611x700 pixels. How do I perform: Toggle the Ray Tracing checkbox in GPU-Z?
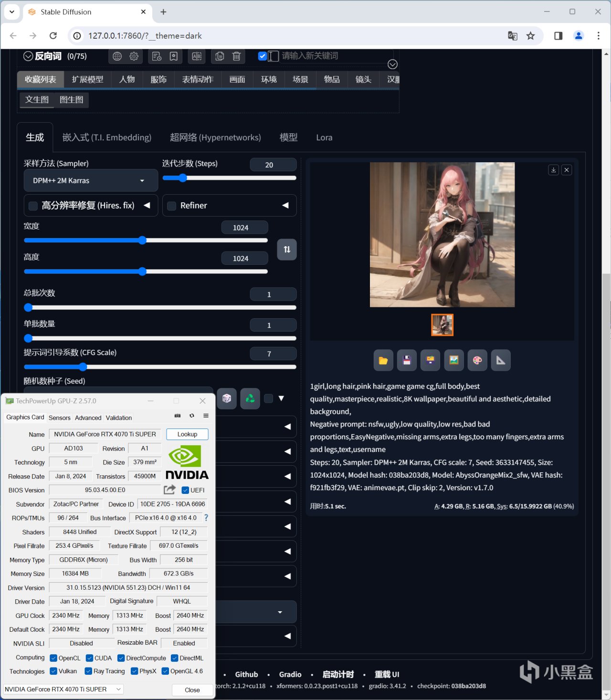pos(88,671)
